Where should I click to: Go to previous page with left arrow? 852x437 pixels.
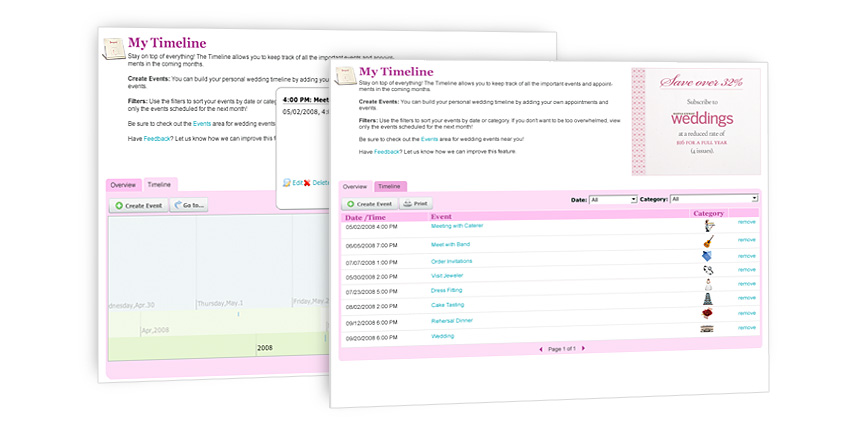[541, 349]
